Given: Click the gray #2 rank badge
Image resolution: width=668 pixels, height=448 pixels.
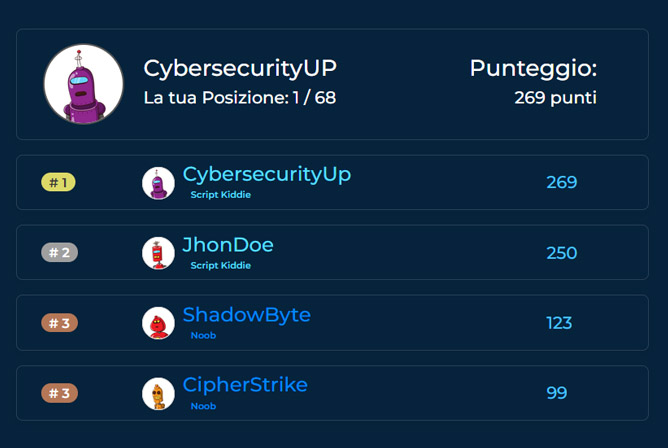Looking at the screenshot, I should [59, 252].
